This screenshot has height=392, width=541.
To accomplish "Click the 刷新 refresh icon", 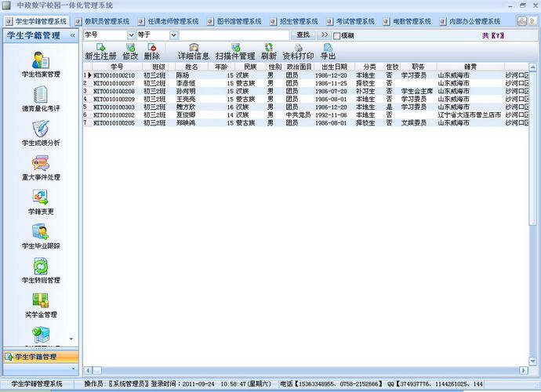I will [x=269, y=52].
